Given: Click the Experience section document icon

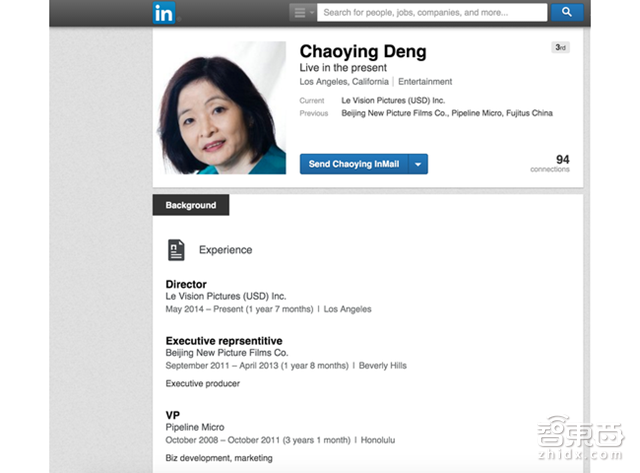Looking at the screenshot, I should click(176, 250).
